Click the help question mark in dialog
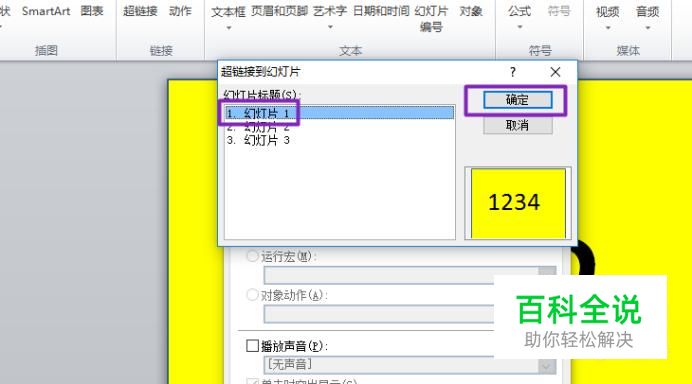Screen dimensions: 692x384 [512, 72]
